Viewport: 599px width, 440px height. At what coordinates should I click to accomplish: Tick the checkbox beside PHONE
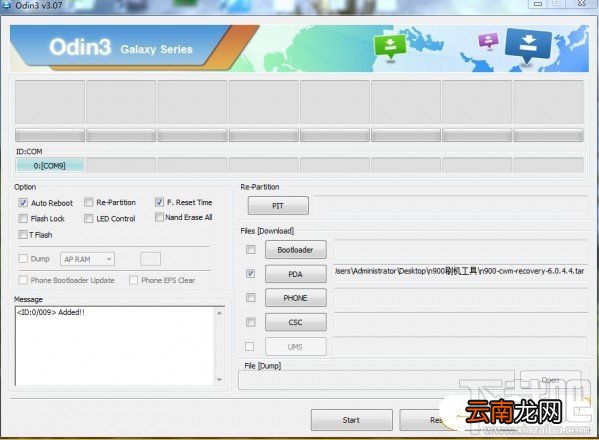(251, 298)
